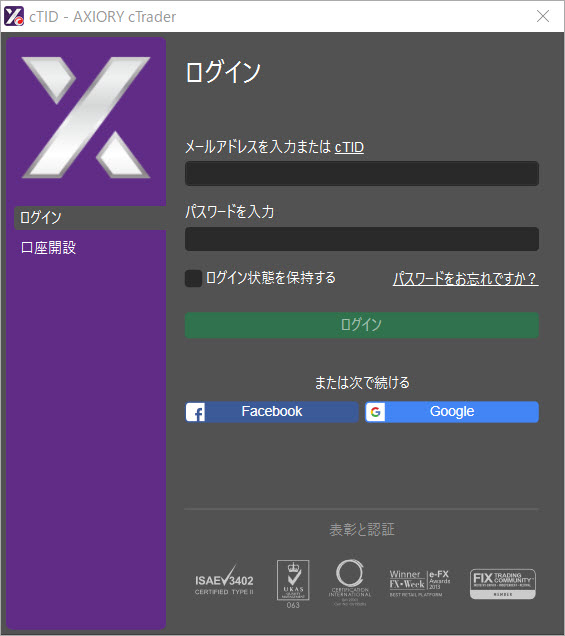
Task: Click the UKAS 063 certification badge
Action: 293,584
